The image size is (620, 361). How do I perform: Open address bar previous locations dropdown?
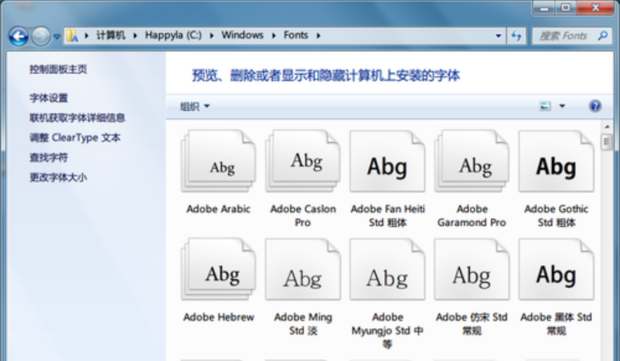498,36
